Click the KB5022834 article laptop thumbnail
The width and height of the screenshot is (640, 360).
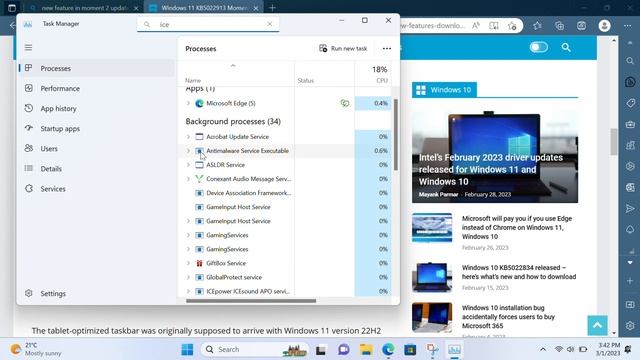coord(432,277)
